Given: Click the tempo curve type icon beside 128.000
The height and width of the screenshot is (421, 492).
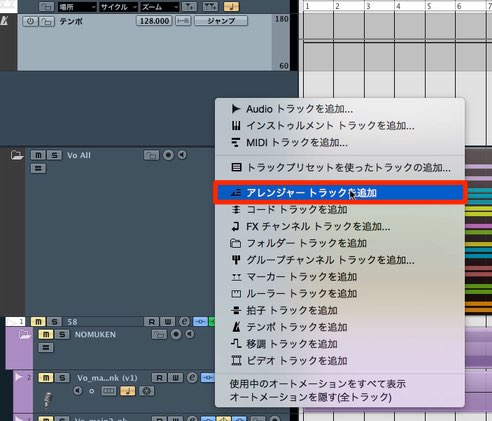Looking at the screenshot, I should point(183,21).
